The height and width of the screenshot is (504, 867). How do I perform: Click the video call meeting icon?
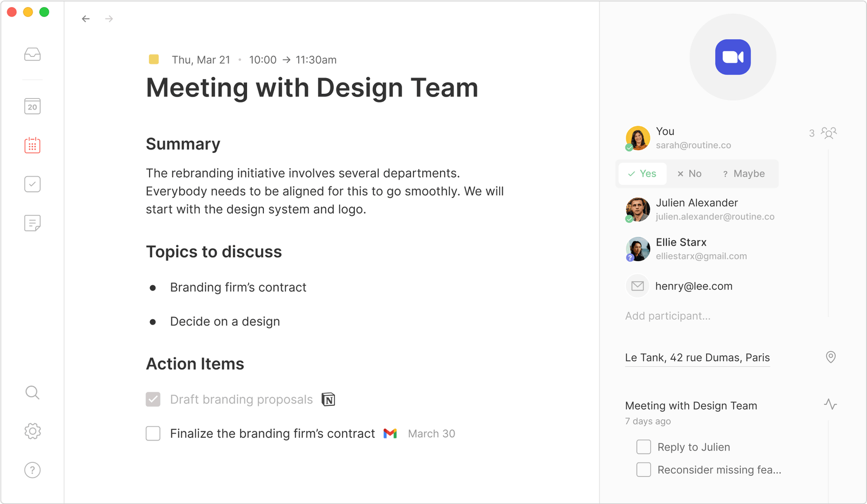pos(733,56)
